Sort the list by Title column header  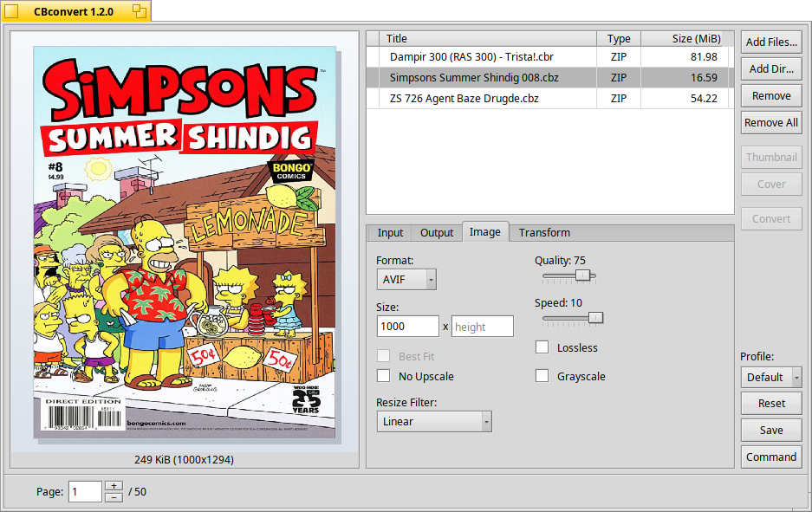coord(487,39)
